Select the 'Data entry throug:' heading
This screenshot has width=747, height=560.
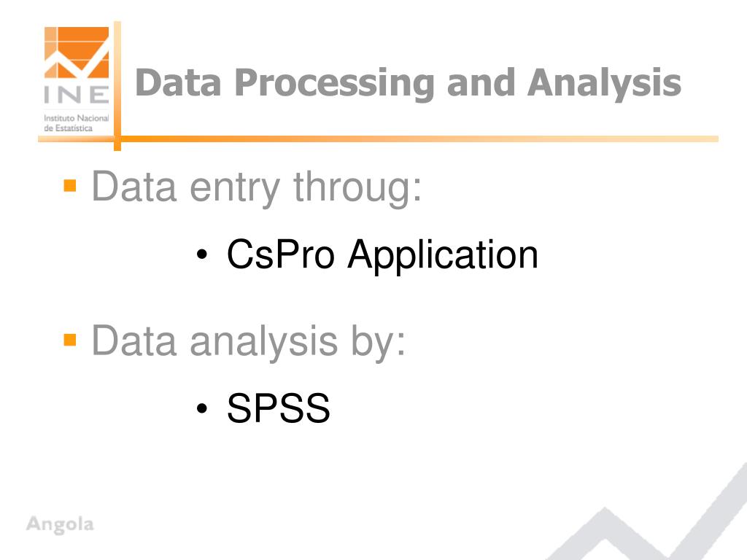click(x=257, y=188)
